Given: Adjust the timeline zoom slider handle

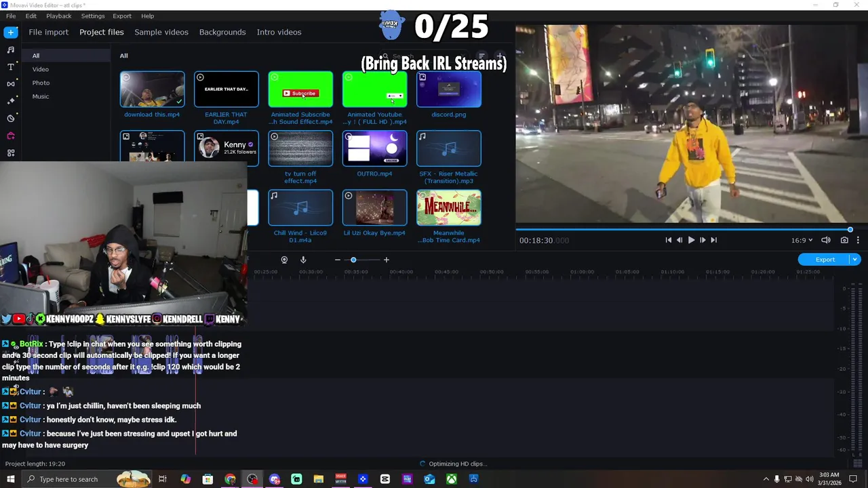Looking at the screenshot, I should pos(353,260).
